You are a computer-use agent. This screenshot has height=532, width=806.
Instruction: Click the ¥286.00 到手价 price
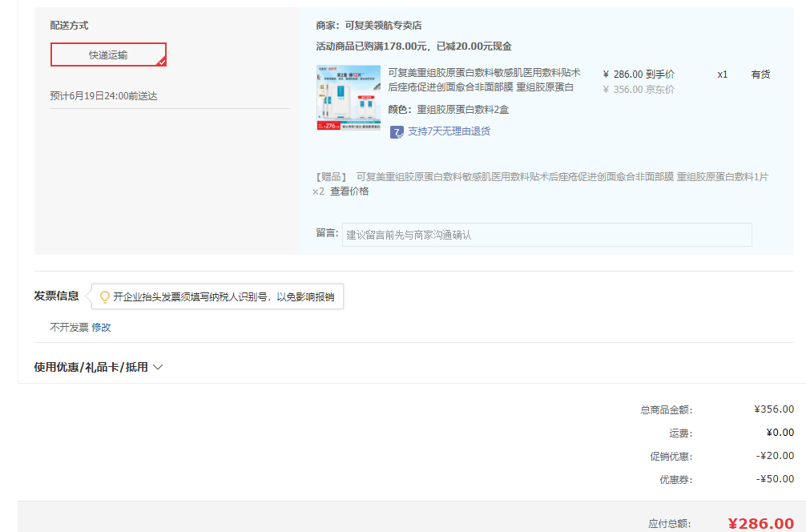click(x=638, y=74)
